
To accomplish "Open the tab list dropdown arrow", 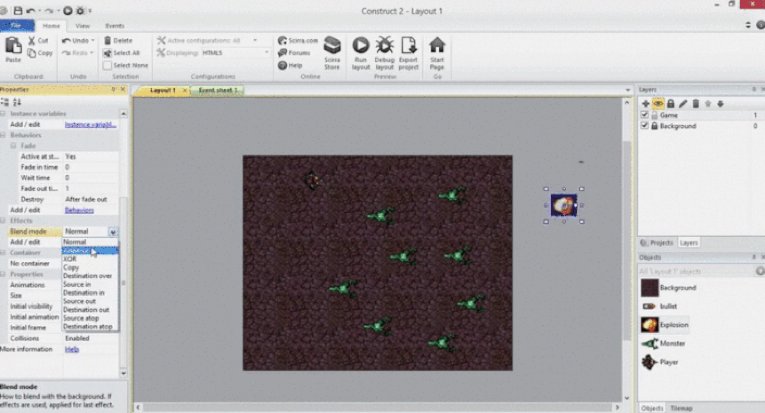I will point(627,90).
